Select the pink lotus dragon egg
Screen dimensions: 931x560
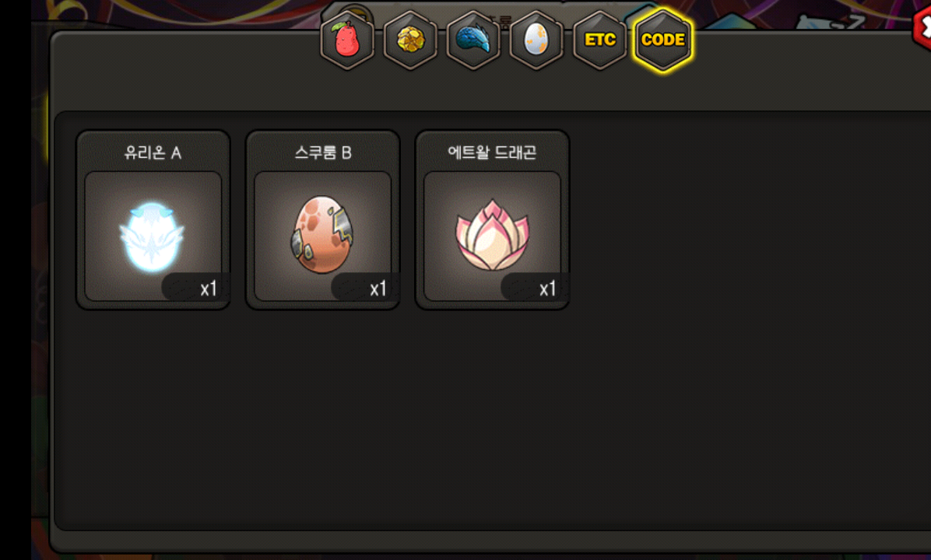point(492,236)
